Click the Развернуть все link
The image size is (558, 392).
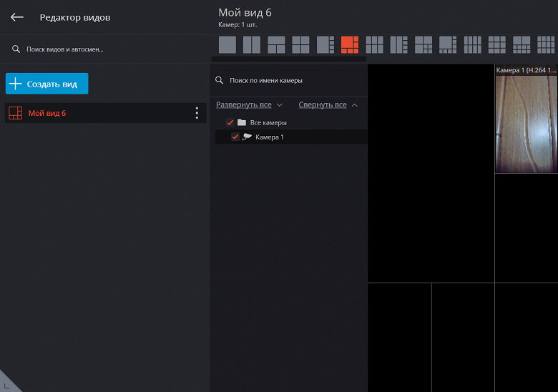point(244,105)
